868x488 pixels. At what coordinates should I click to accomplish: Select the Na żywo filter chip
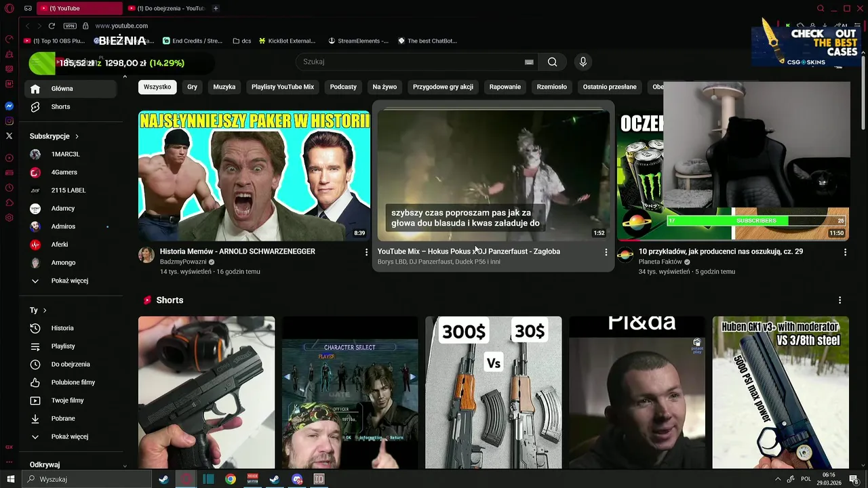click(x=384, y=87)
